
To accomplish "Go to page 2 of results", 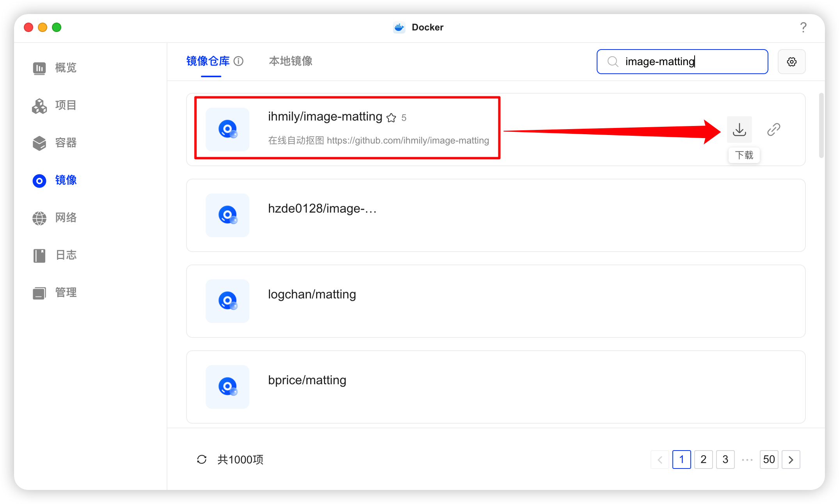I will click(703, 460).
